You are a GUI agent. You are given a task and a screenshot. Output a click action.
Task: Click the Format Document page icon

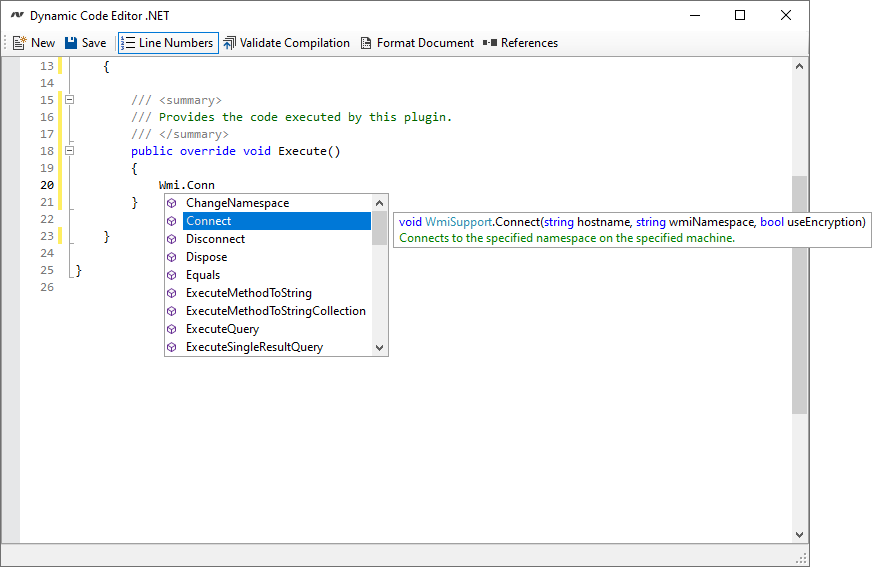point(366,43)
